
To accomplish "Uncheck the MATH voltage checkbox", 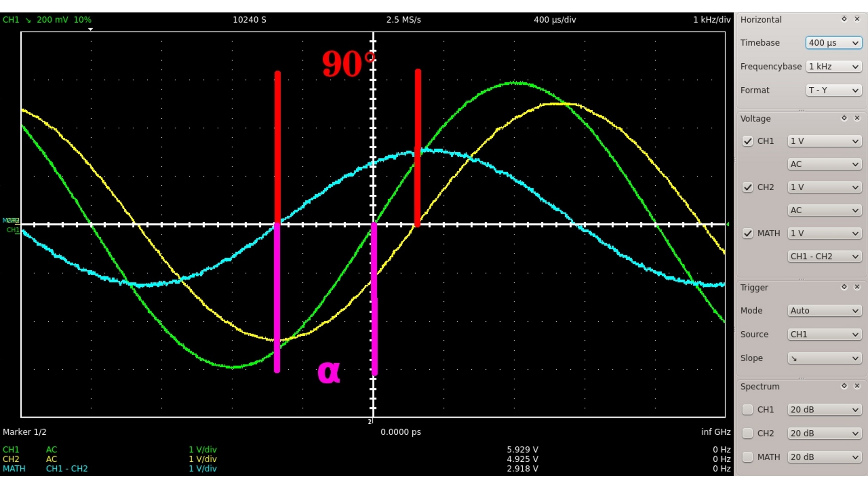I will (747, 233).
